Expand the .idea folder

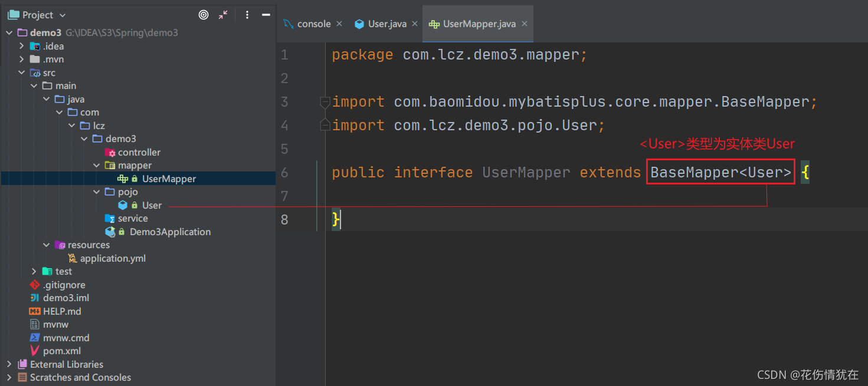tap(22, 46)
